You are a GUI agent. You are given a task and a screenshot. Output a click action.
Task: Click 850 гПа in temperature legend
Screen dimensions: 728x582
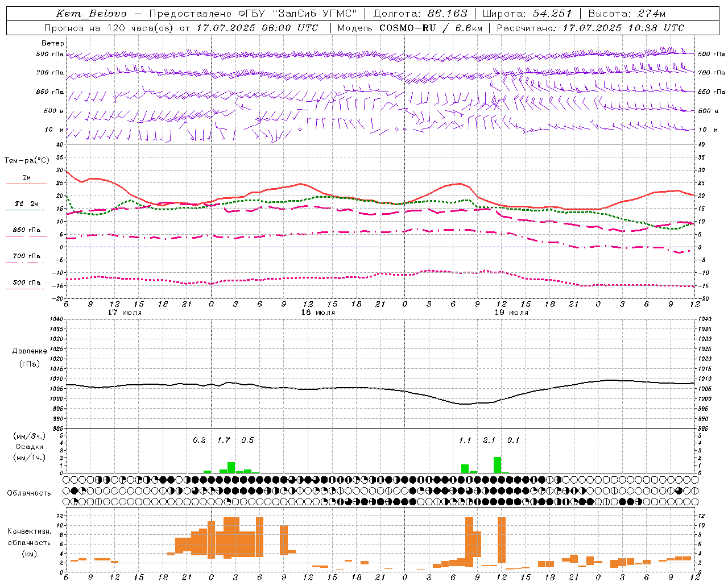click(x=26, y=230)
